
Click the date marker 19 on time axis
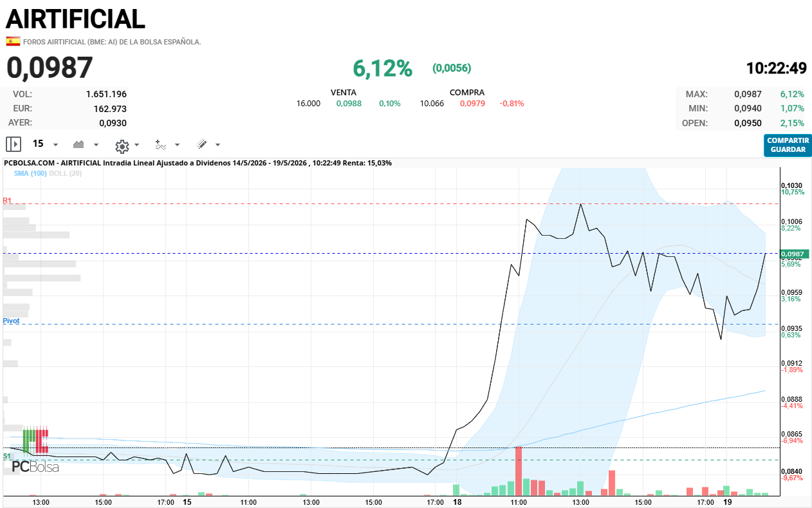click(x=728, y=502)
